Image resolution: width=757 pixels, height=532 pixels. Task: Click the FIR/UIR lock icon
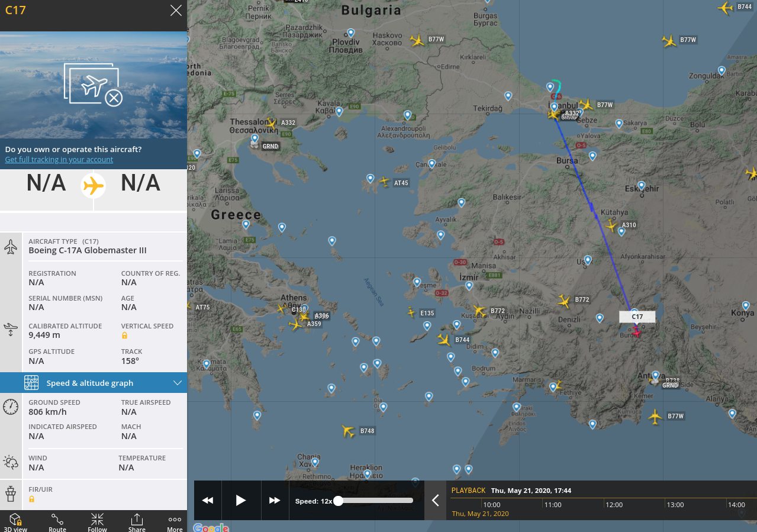coord(32,499)
